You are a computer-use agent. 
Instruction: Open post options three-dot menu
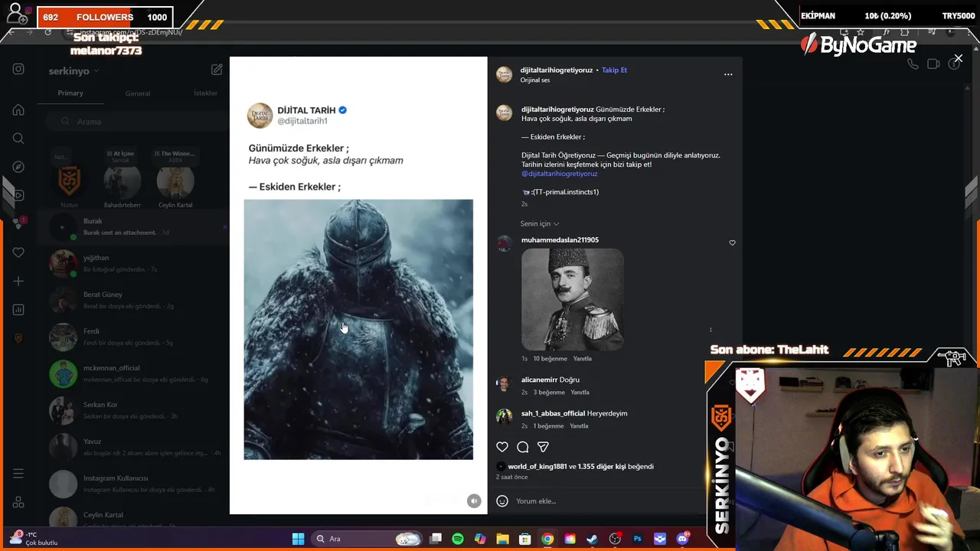pyautogui.click(x=728, y=74)
